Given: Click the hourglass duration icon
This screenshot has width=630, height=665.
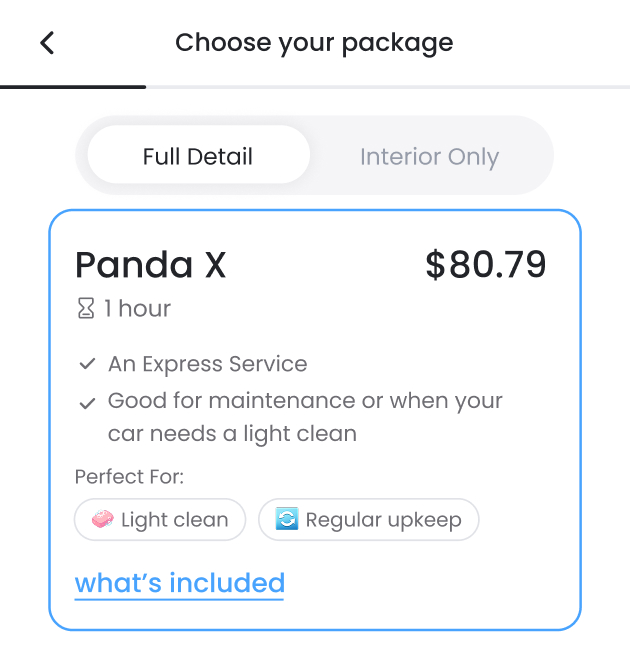Looking at the screenshot, I should tap(86, 309).
